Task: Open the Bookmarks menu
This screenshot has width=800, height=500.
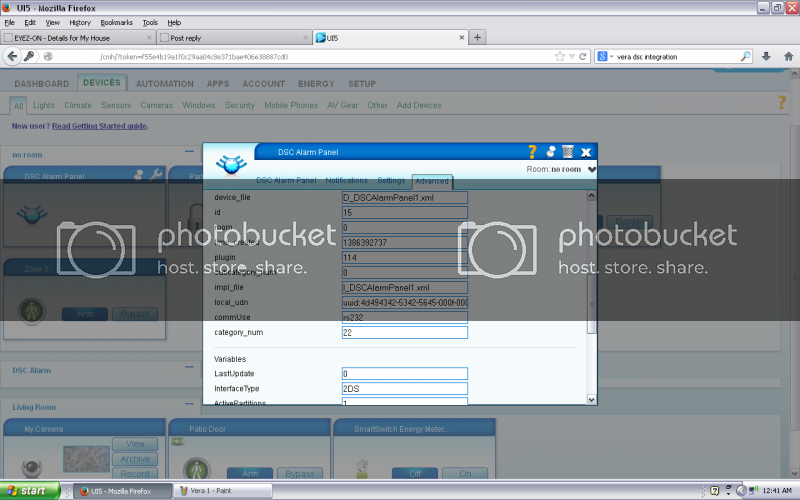Action: pos(116,22)
